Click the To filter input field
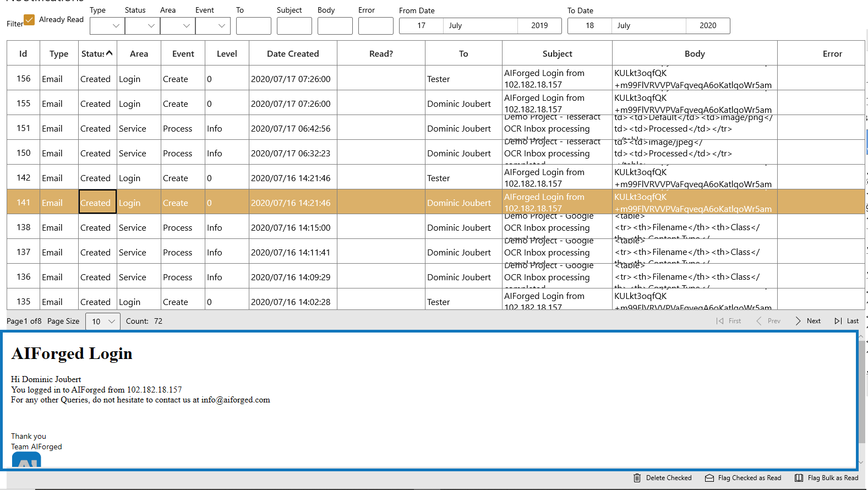This screenshot has width=868, height=490. point(254,26)
